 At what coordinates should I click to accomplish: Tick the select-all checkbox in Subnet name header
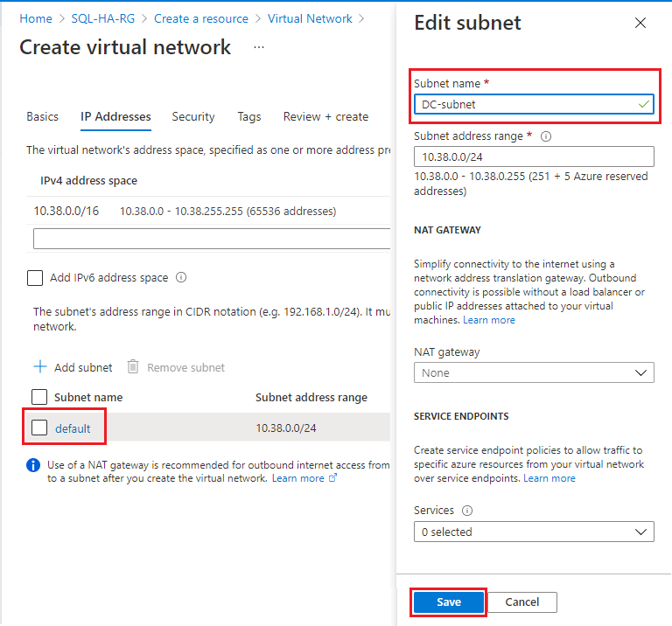coord(39,397)
